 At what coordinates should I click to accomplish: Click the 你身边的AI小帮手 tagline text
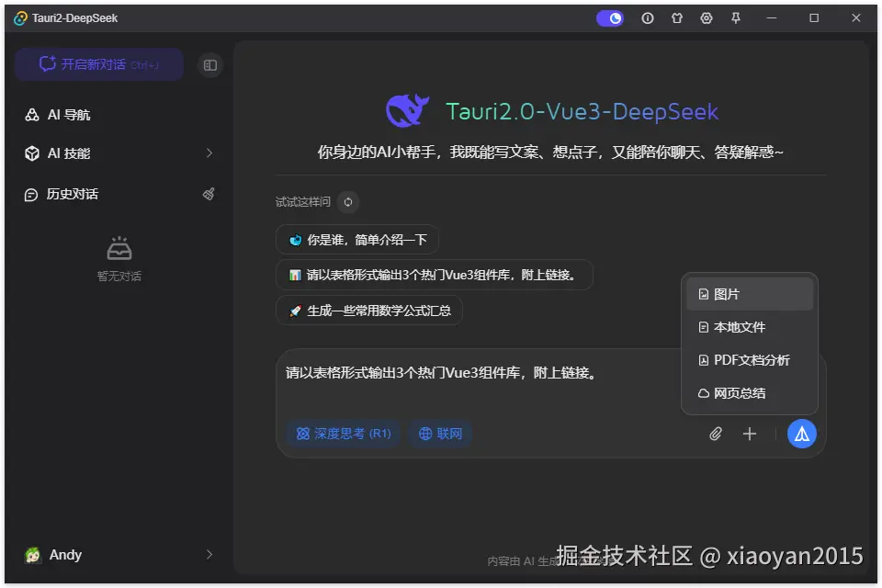coord(550,152)
